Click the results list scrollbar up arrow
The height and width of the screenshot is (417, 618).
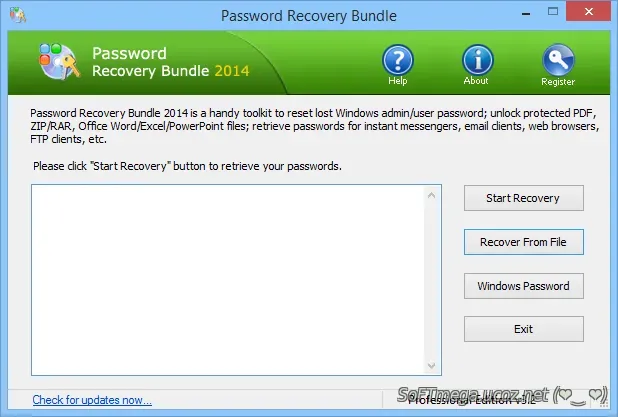point(432,195)
